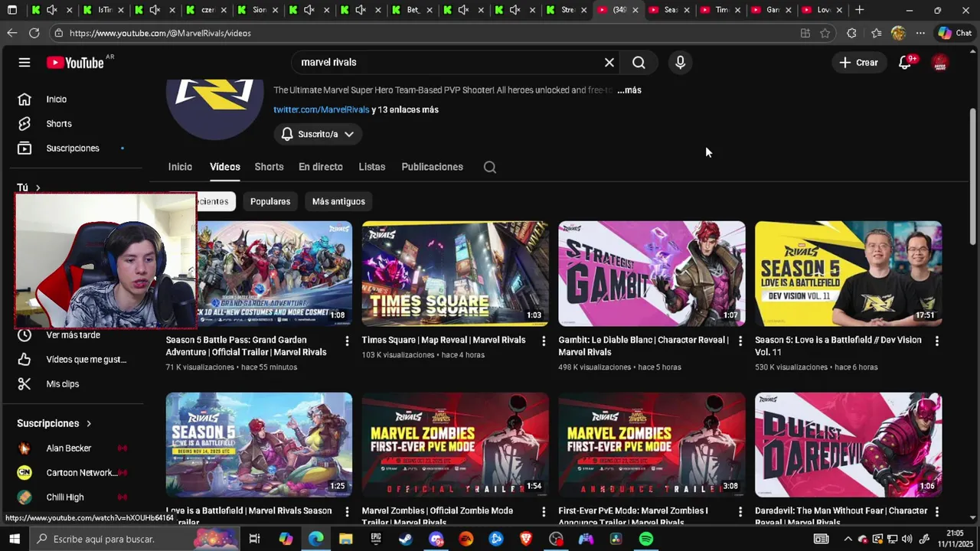This screenshot has height=551, width=980.
Task: Open Ver más tarde playlist
Action: click(72, 335)
